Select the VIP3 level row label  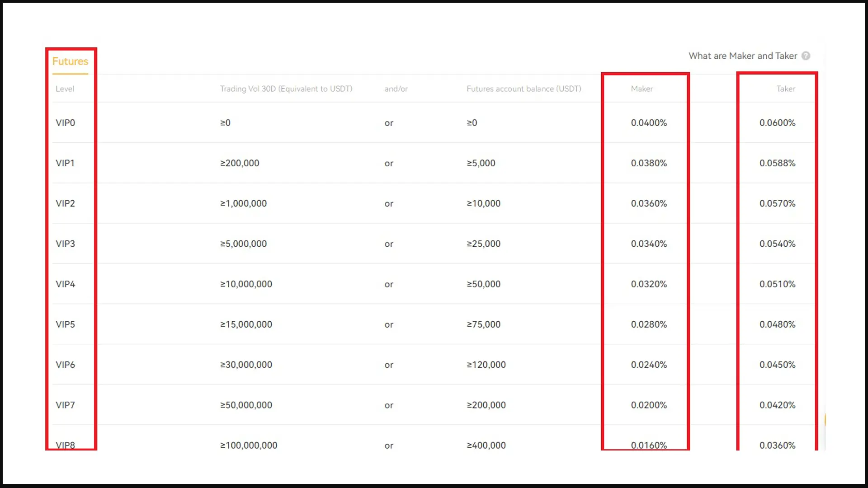coord(65,244)
